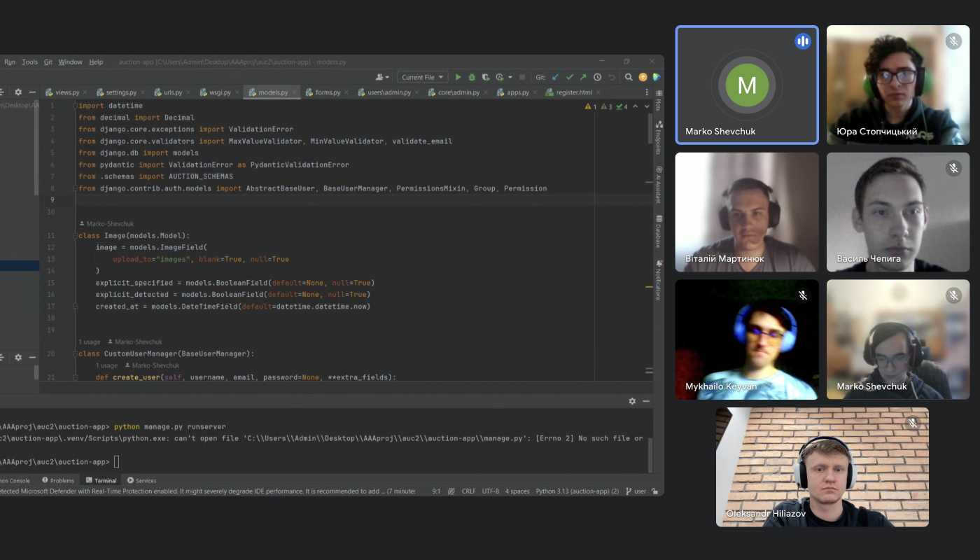The height and width of the screenshot is (560, 980).
Task: Open the Python 3.13 interpreter selector
Action: pos(577,491)
